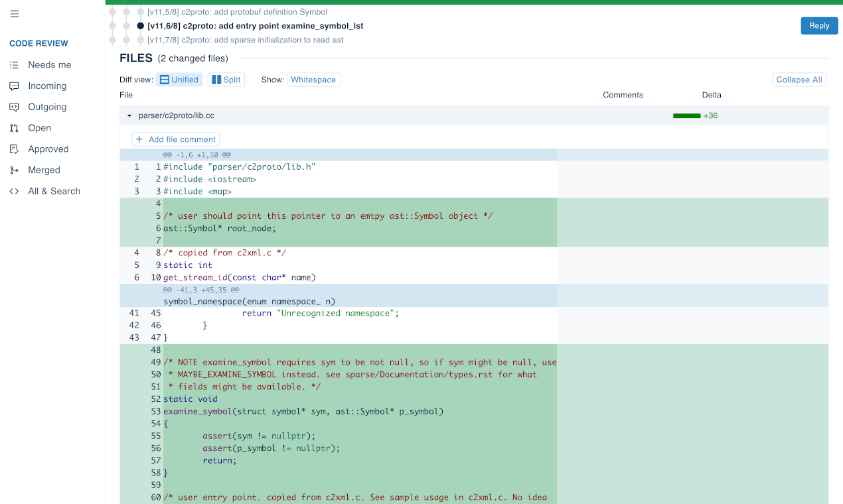Click the Needs me list icon

[14, 65]
